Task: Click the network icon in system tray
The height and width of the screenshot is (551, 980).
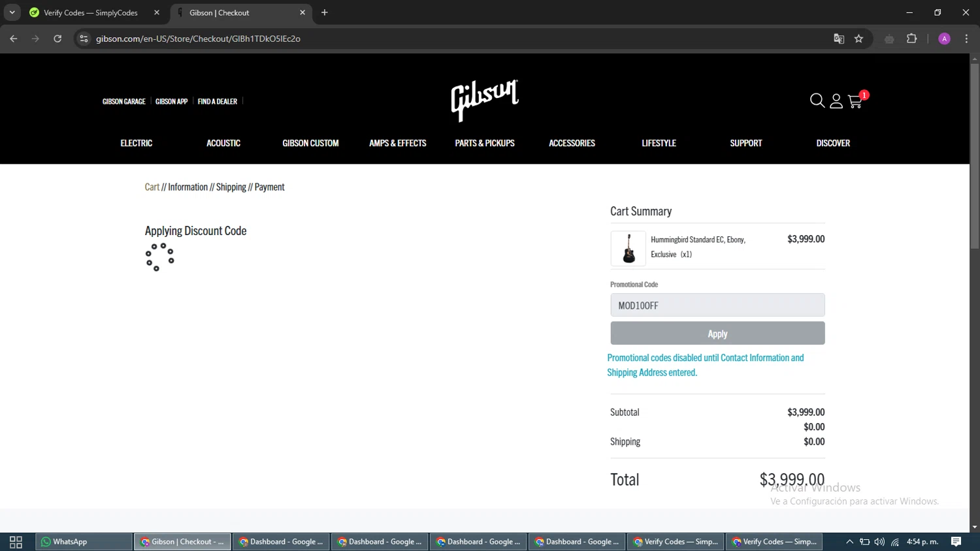Action: pyautogui.click(x=895, y=542)
